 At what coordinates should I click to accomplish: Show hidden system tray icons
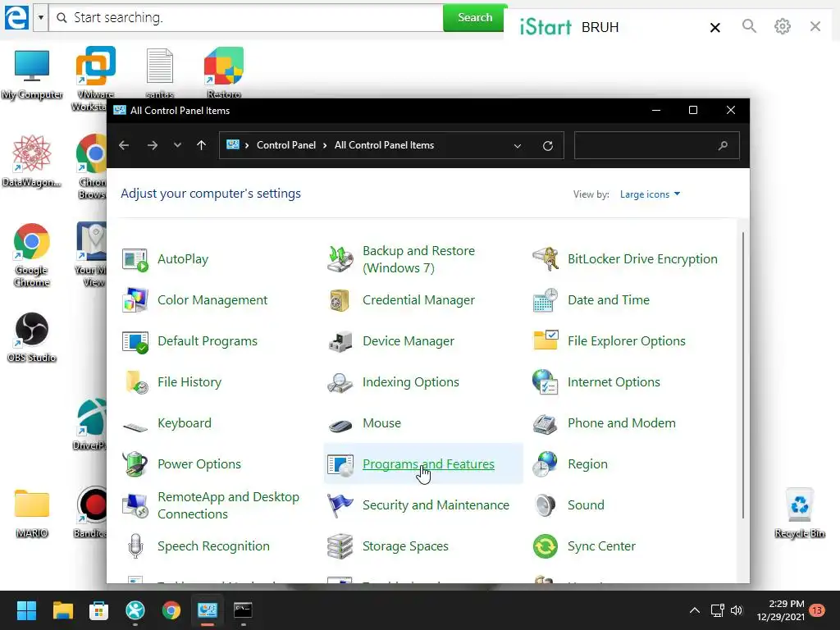click(x=694, y=610)
